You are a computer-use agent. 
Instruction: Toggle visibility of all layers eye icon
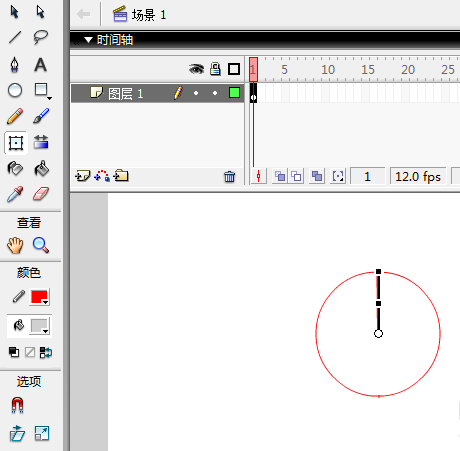(x=197, y=69)
